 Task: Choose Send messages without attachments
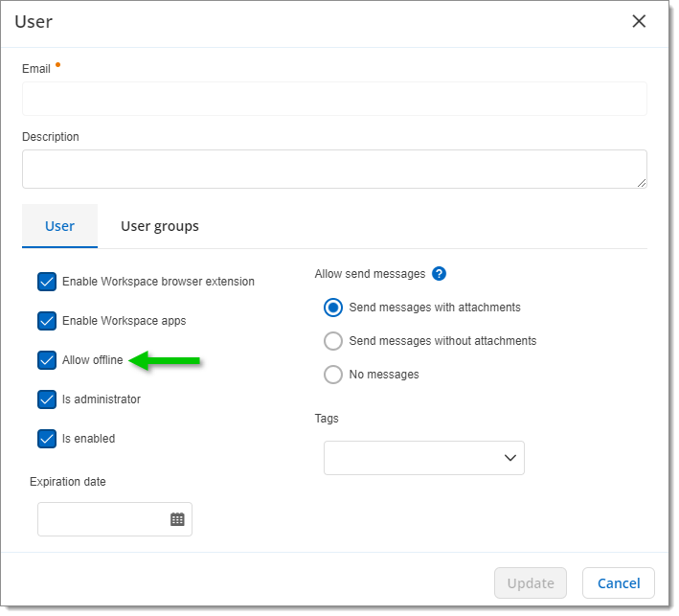(333, 341)
